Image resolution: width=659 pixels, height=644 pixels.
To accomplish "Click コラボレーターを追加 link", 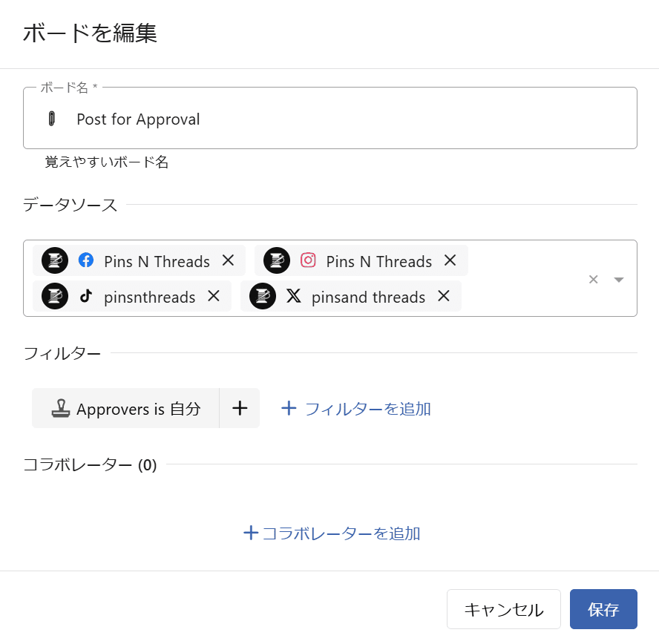I will (x=332, y=533).
